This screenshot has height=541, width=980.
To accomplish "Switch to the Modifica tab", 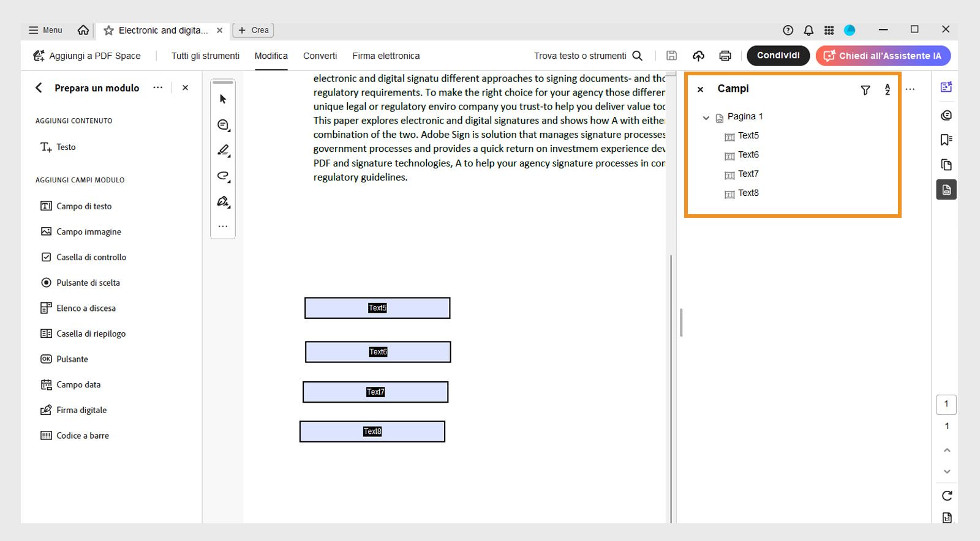I will point(271,56).
